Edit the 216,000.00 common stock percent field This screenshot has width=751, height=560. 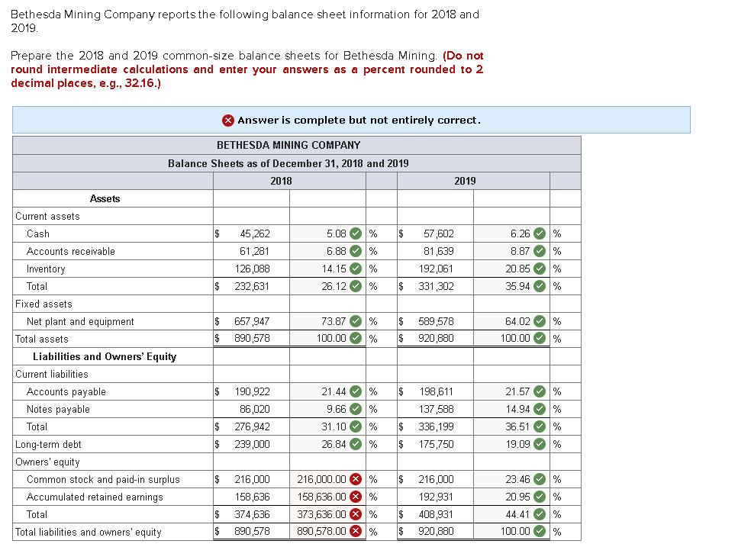(327, 479)
